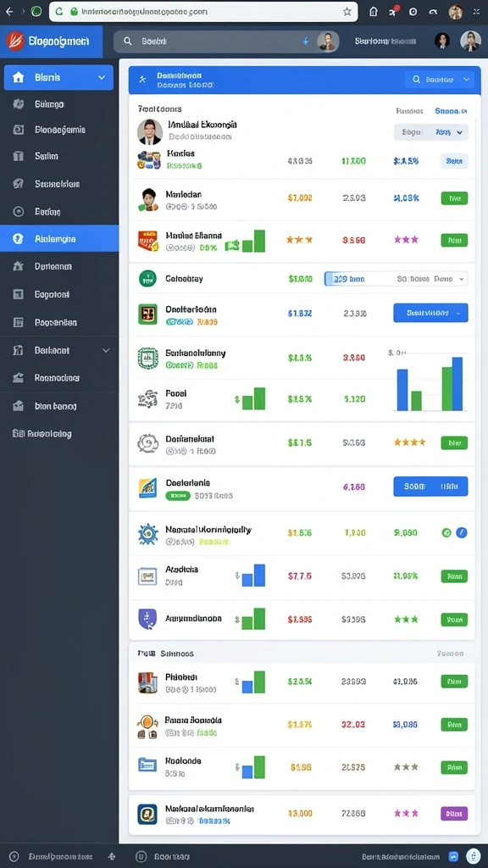The width and height of the screenshot is (488, 868).
Task: Open the home icon in the browser toolbar
Action: pos(374,12)
